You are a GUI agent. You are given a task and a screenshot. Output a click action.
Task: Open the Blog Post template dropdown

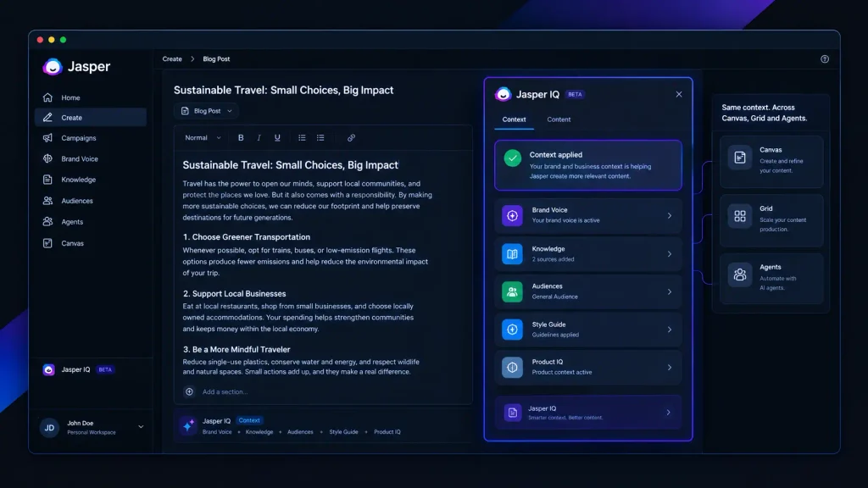coord(206,111)
